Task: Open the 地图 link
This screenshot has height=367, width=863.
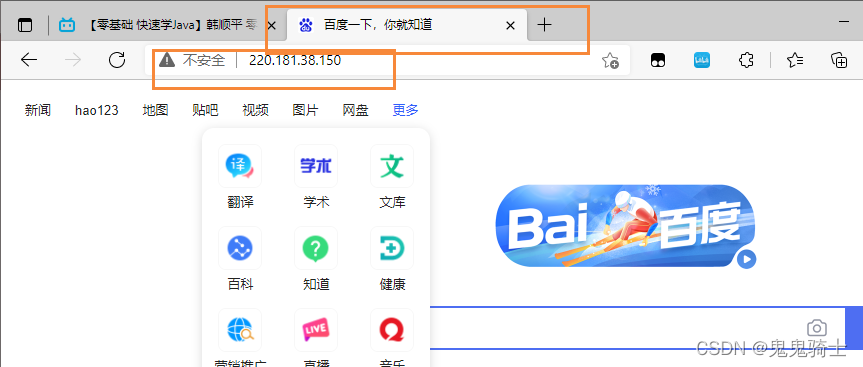Action: click(155, 110)
